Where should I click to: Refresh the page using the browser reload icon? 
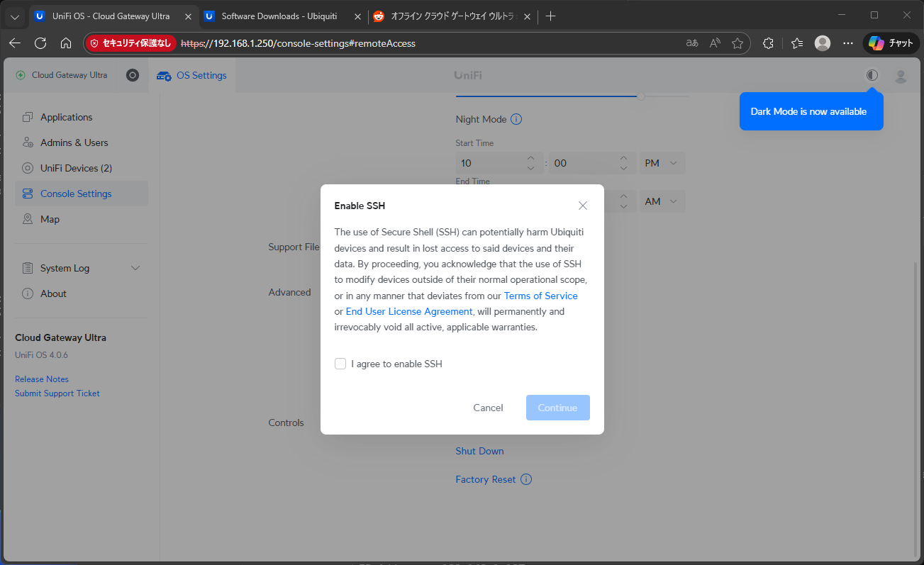pyautogui.click(x=40, y=43)
